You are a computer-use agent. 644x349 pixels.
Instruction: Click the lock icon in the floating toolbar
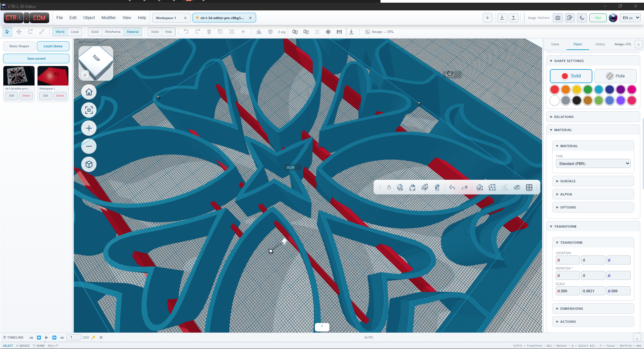click(389, 187)
